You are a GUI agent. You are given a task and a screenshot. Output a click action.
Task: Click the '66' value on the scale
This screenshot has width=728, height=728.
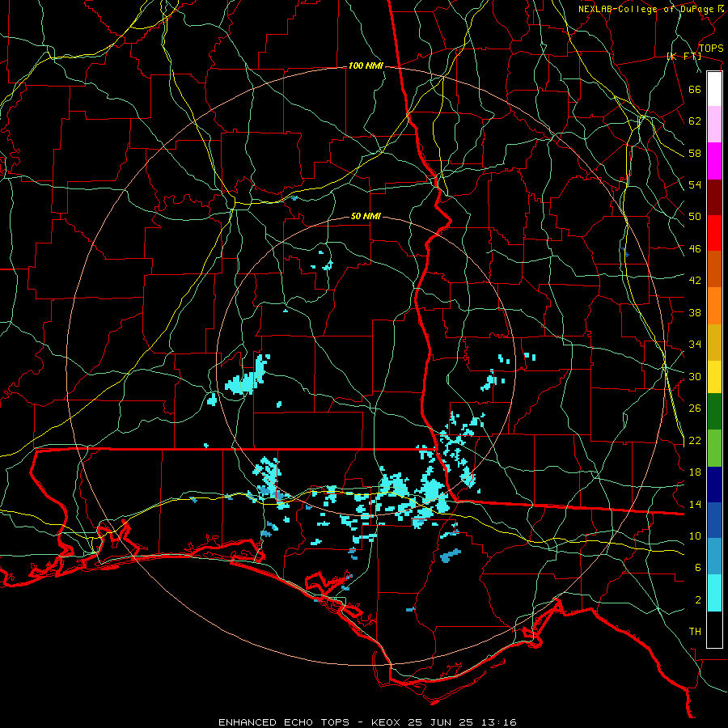tap(695, 89)
